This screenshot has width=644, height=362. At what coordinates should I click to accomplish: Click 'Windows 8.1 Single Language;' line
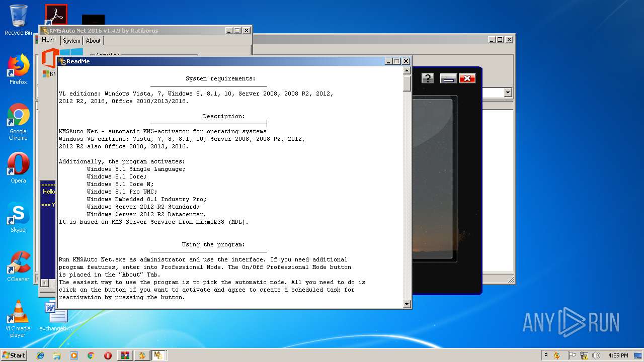coord(136,169)
